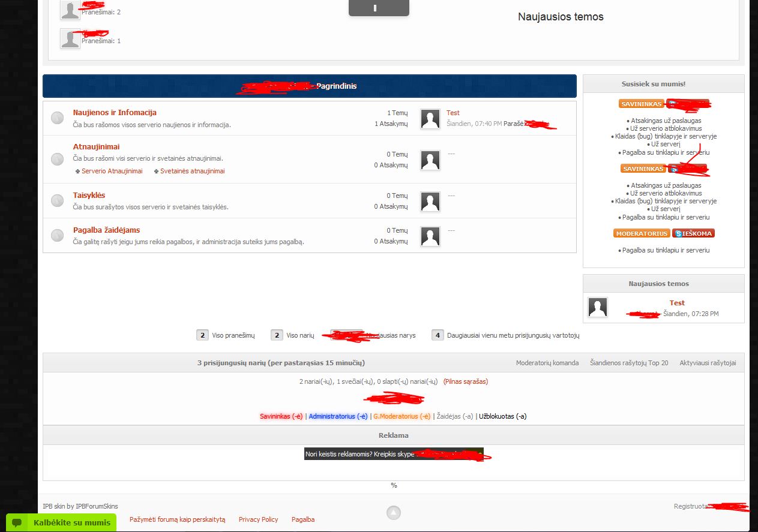This screenshot has width=758, height=532.
Task: Open the Naujienos ir Infomacija forum
Action: pos(115,113)
